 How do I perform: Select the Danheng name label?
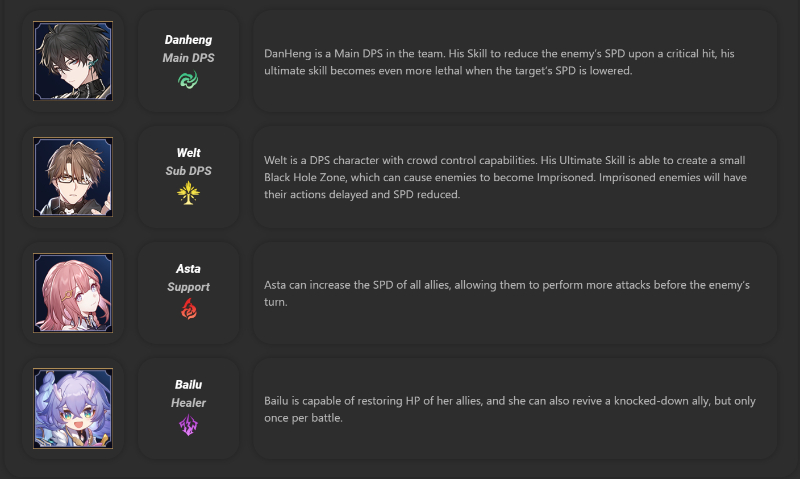click(x=188, y=40)
